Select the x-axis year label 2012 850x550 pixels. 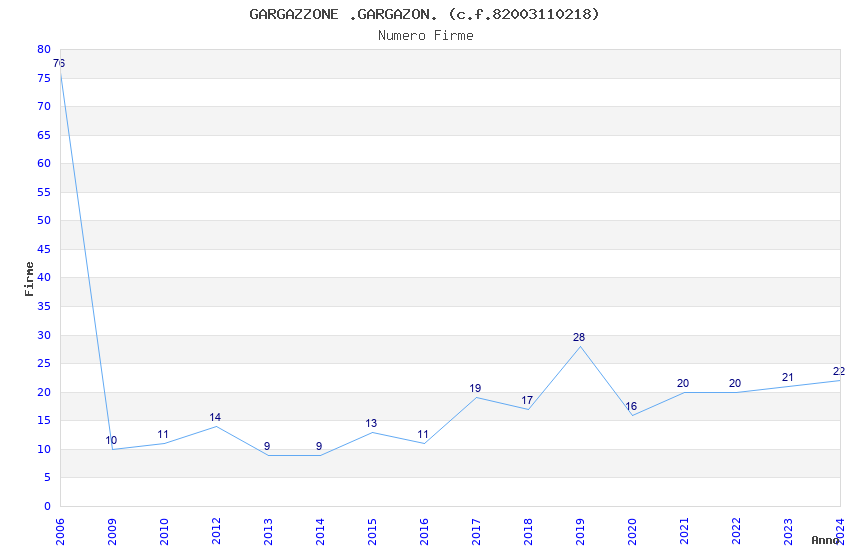pos(216,532)
